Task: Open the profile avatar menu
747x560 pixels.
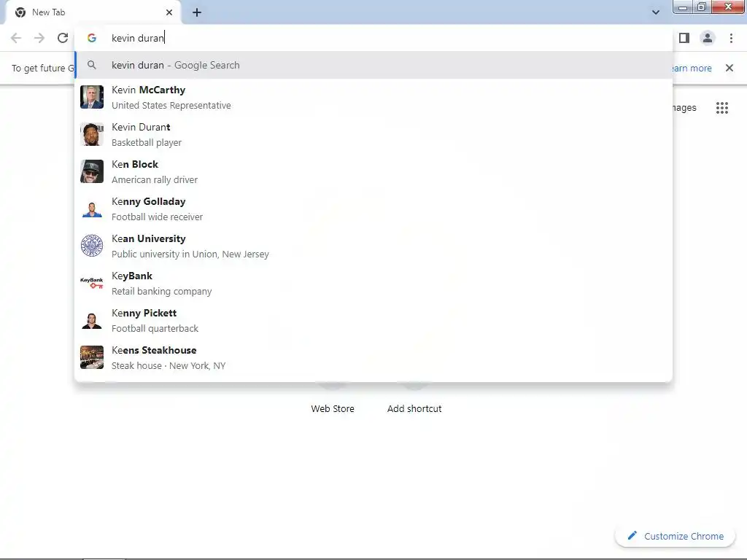Action: coord(708,38)
